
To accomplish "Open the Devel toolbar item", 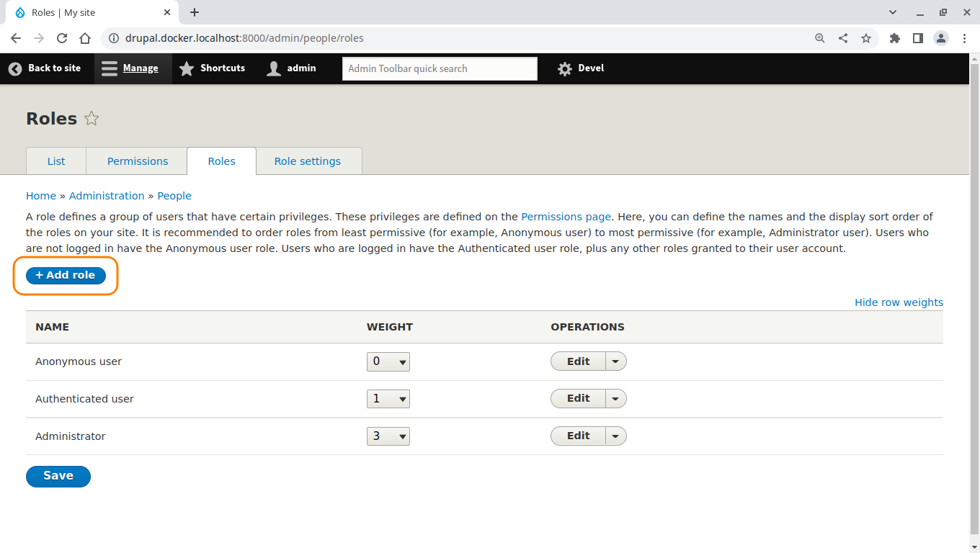I will 581,68.
